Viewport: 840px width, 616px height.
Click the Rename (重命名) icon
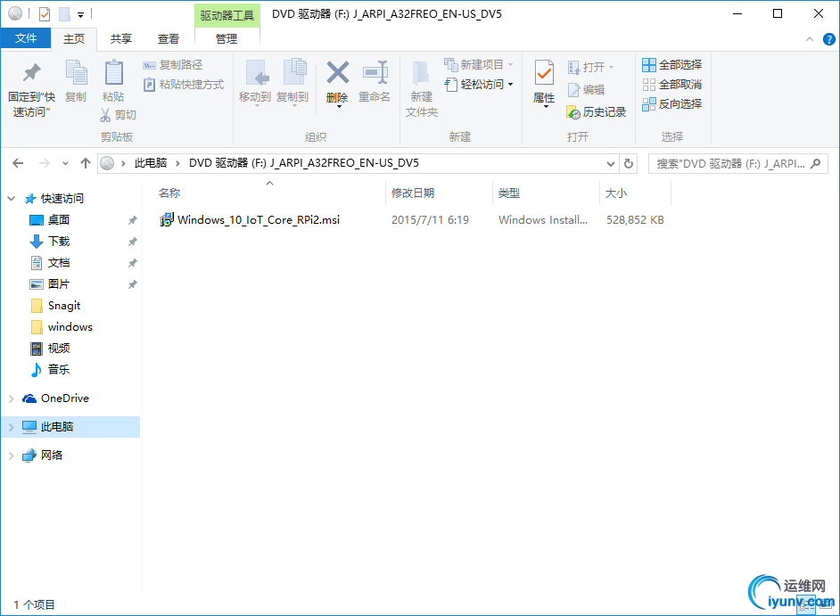coord(375,72)
